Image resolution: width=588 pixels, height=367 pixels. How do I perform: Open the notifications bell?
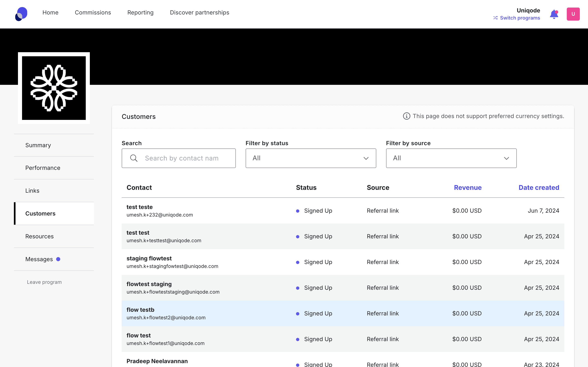tap(554, 14)
